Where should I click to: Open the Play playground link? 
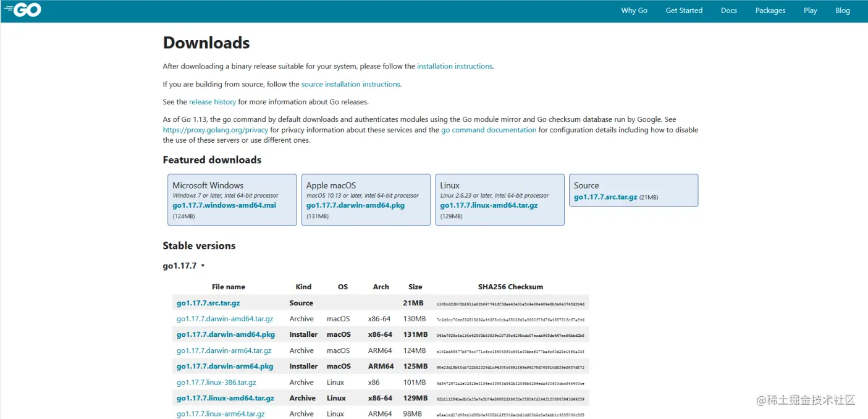811,11
